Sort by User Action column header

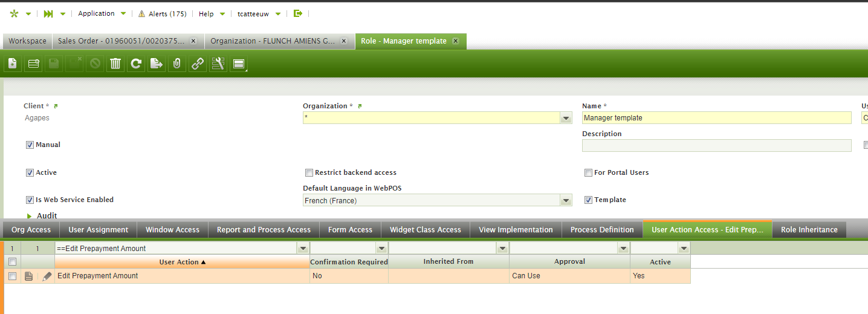(182, 262)
